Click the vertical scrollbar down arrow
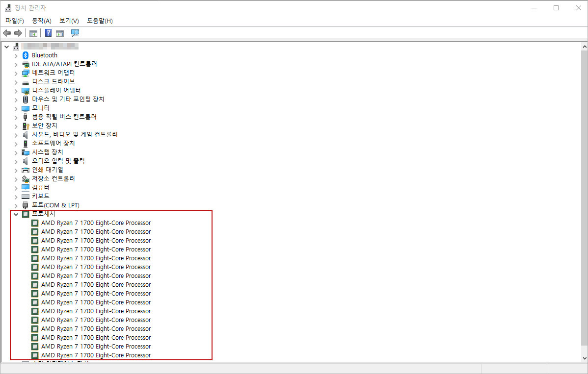This screenshot has height=374, width=588. [584, 358]
